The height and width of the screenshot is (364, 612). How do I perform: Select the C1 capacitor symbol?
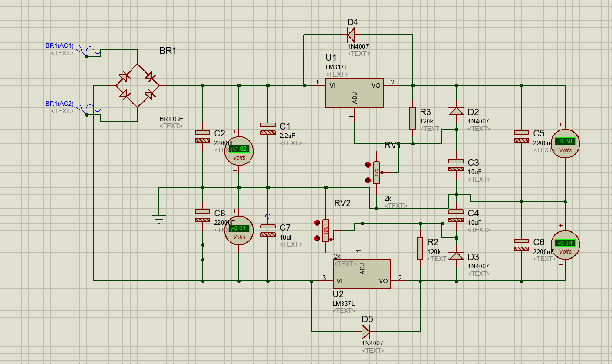pyautogui.click(x=268, y=129)
